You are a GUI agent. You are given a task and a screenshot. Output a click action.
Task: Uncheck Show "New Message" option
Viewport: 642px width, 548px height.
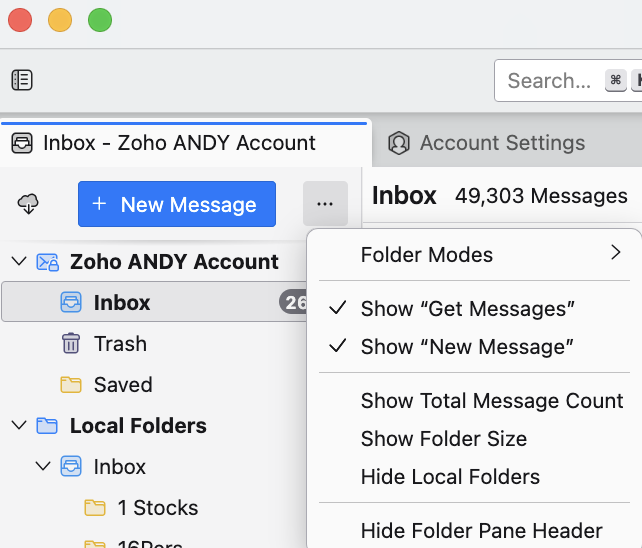click(x=467, y=347)
